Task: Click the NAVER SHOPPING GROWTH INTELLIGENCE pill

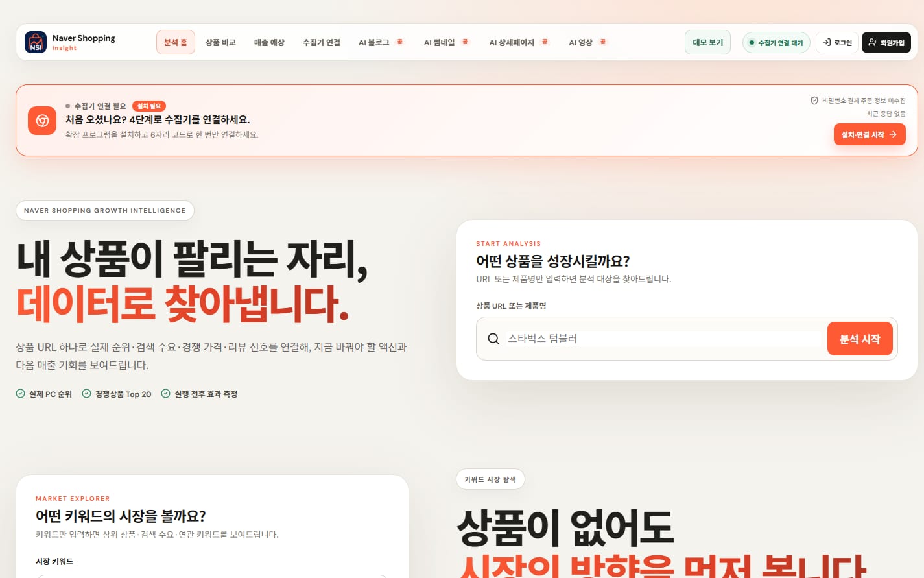Action: point(105,210)
